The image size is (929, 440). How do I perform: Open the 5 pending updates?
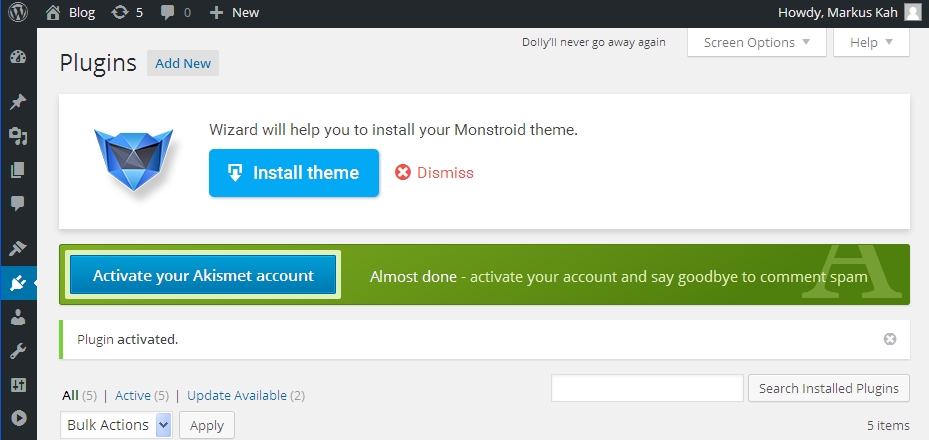[127, 12]
